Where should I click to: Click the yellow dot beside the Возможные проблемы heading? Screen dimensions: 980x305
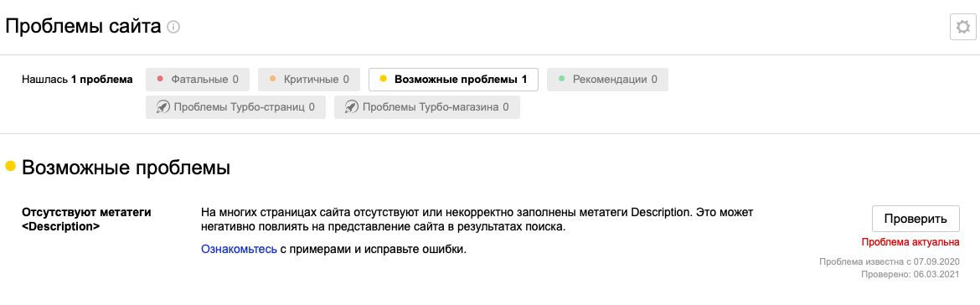point(10,166)
